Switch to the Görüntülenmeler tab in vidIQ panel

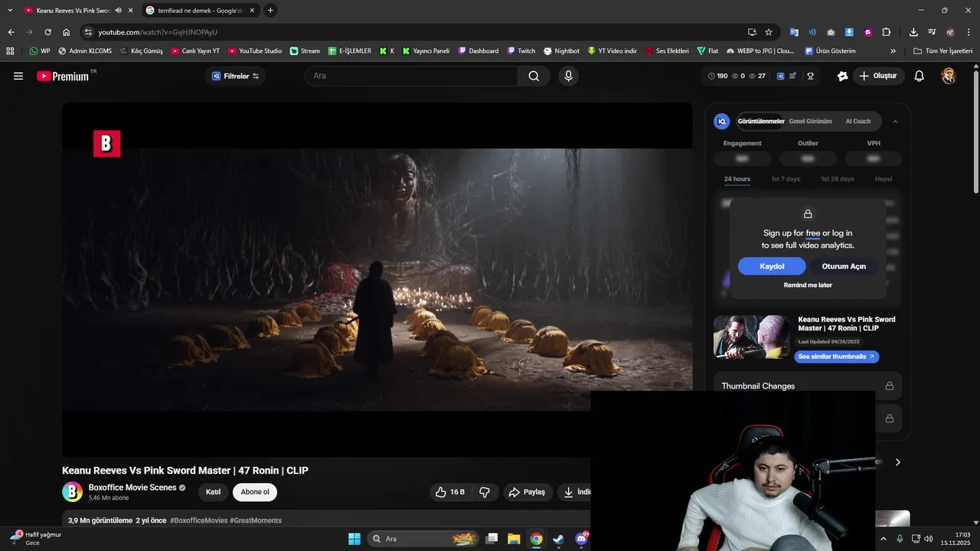760,121
